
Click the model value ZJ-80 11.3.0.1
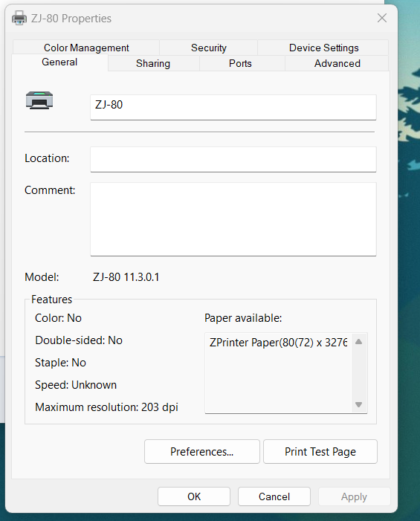coord(126,277)
